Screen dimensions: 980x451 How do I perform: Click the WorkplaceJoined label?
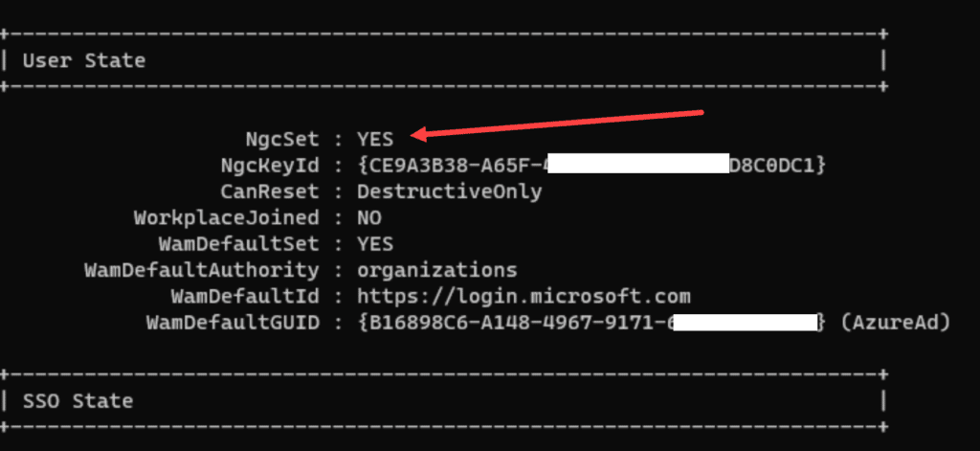click(226, 217)
